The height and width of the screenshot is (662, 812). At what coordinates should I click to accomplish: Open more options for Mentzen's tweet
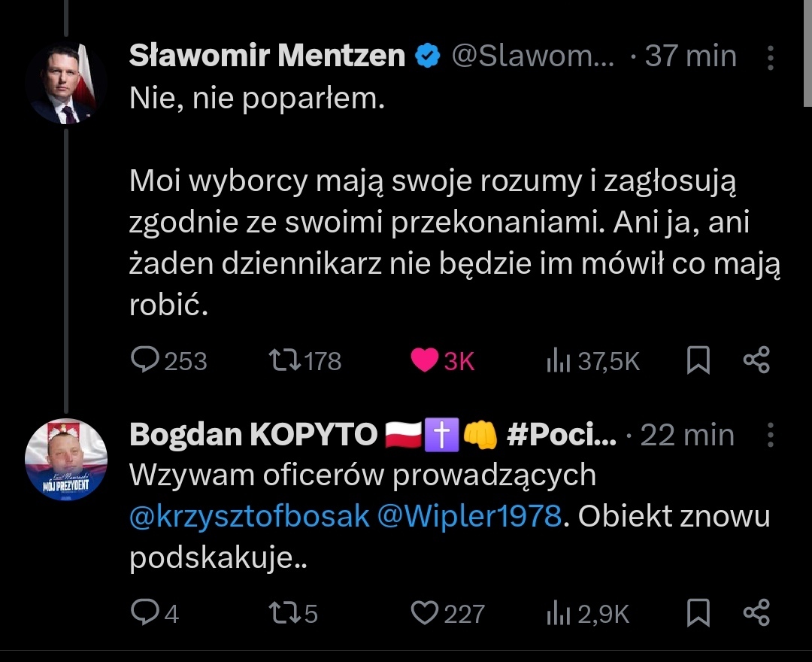(770, 57)
